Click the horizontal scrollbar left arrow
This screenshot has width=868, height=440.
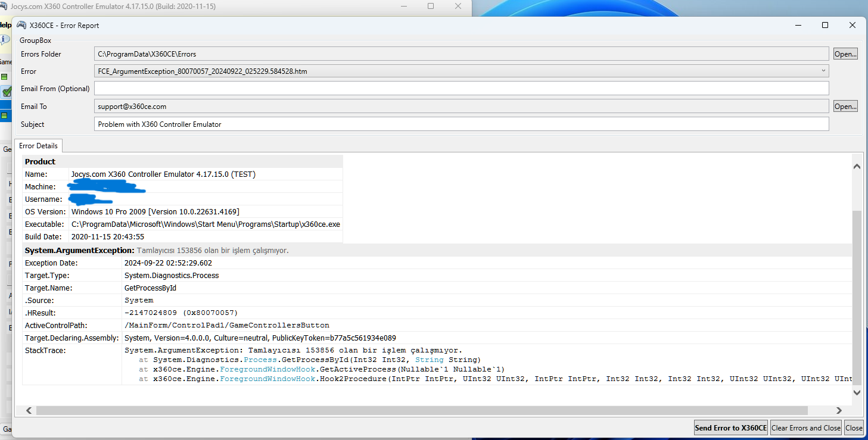pyautogui.click(x=28, y=411)
